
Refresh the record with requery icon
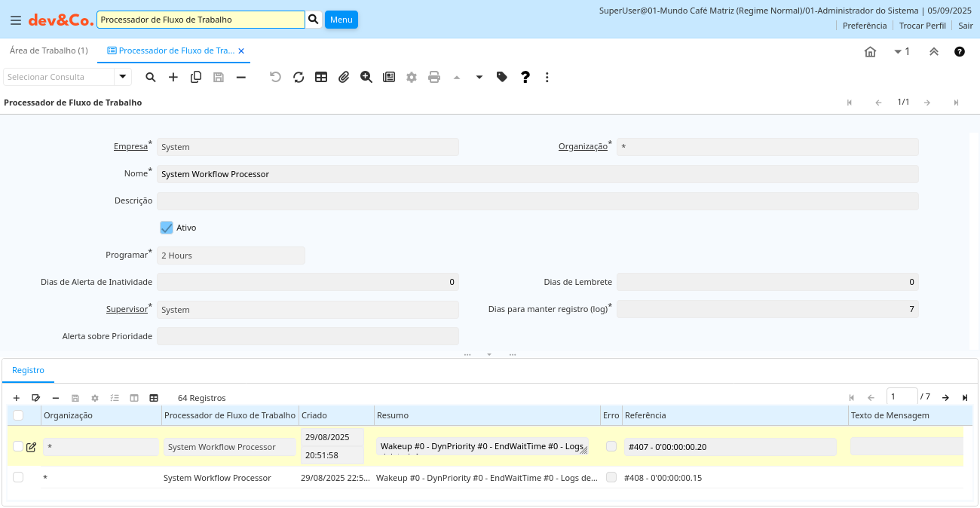(299, 77)
